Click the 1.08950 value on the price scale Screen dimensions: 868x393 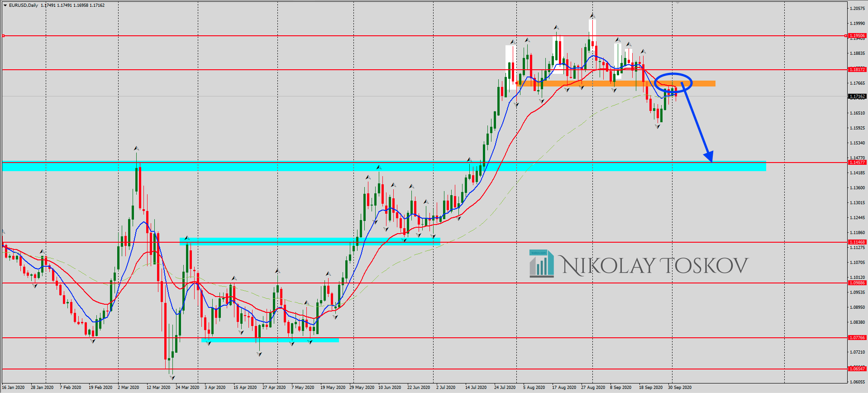pyautogui.click(x=858, y=307)
